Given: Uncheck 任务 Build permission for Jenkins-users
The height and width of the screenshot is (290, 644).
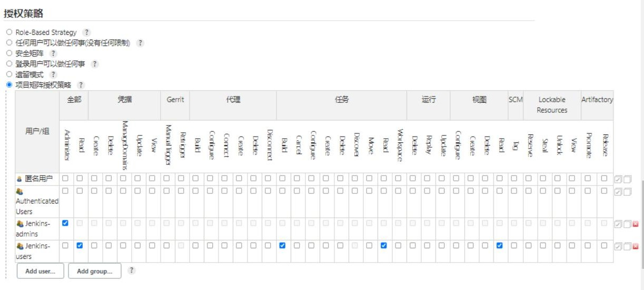Looking at the screenshot, I should coord(282,245).
